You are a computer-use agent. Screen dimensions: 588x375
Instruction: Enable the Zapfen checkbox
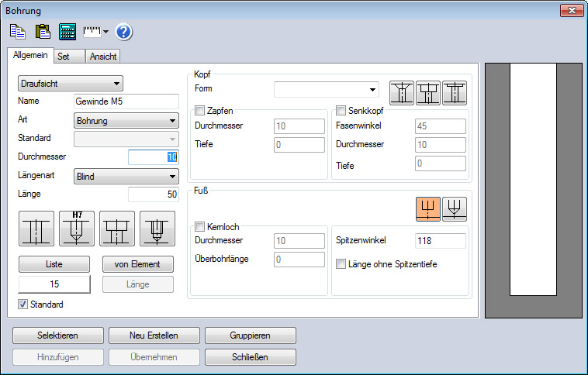pos(200,111)
